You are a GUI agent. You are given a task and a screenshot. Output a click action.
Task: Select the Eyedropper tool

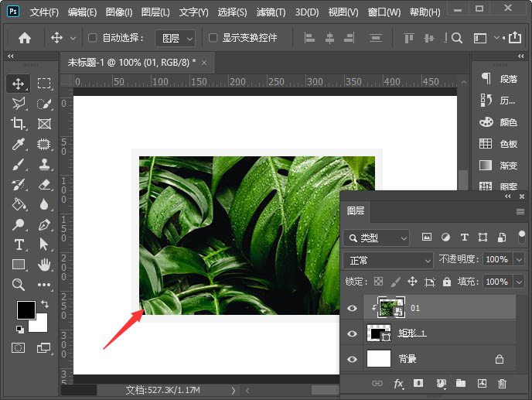pyautogui.click(x=19, y=144)
